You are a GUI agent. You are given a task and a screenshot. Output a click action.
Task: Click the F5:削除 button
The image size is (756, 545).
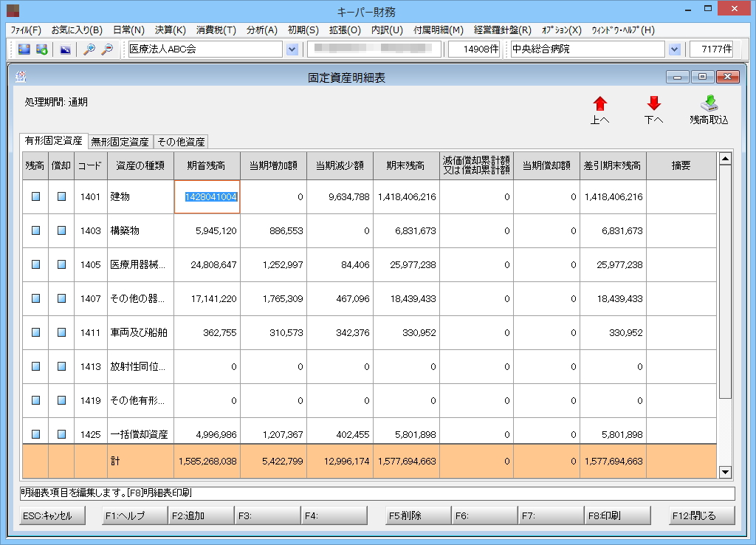point(418,515)
